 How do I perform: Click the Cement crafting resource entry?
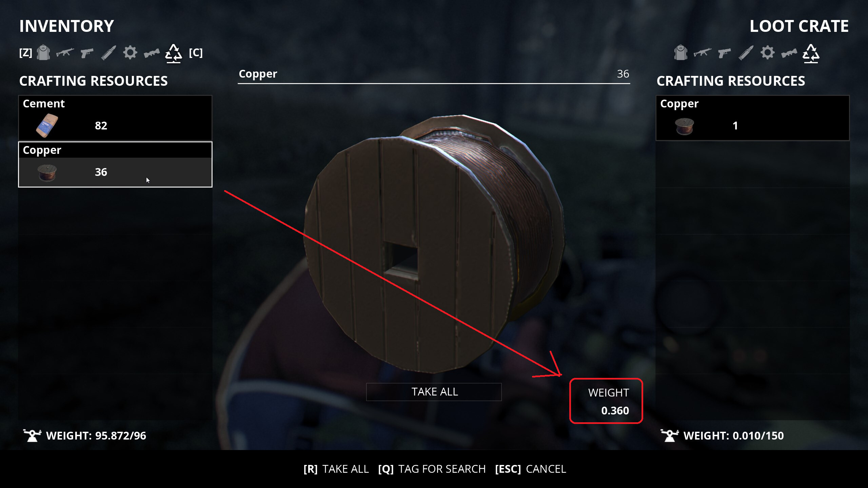pyautogui.click(x=115, y=117)
